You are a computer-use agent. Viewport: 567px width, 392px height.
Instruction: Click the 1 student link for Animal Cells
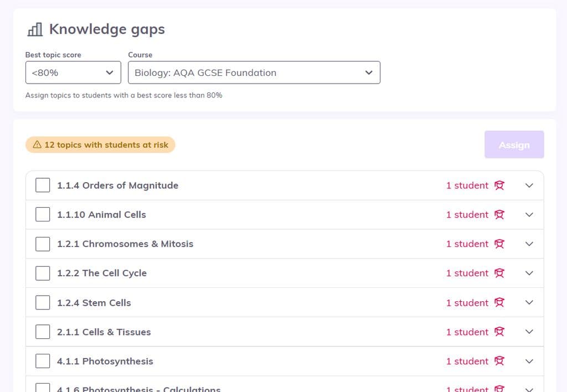point(467,215)
